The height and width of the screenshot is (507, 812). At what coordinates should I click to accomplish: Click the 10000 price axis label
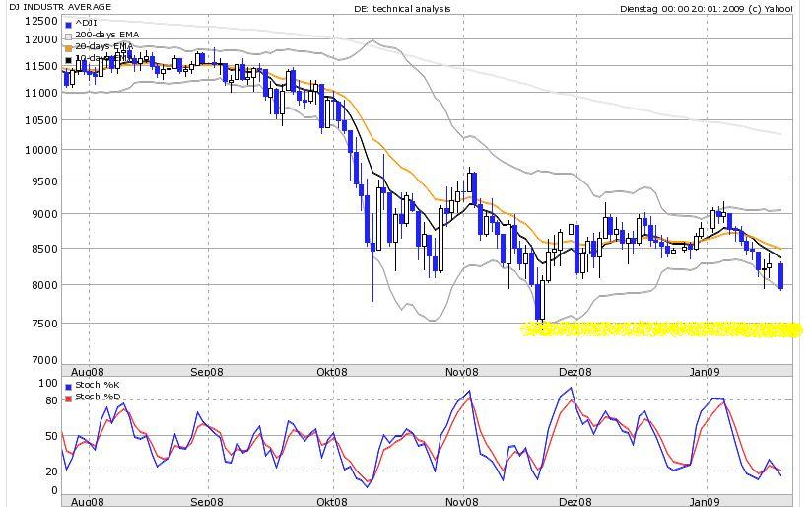(x=41, y=150)
